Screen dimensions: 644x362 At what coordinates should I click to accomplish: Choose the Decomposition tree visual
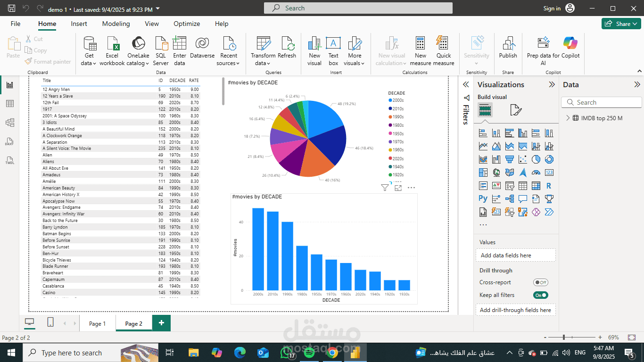(x=509, y=199)
